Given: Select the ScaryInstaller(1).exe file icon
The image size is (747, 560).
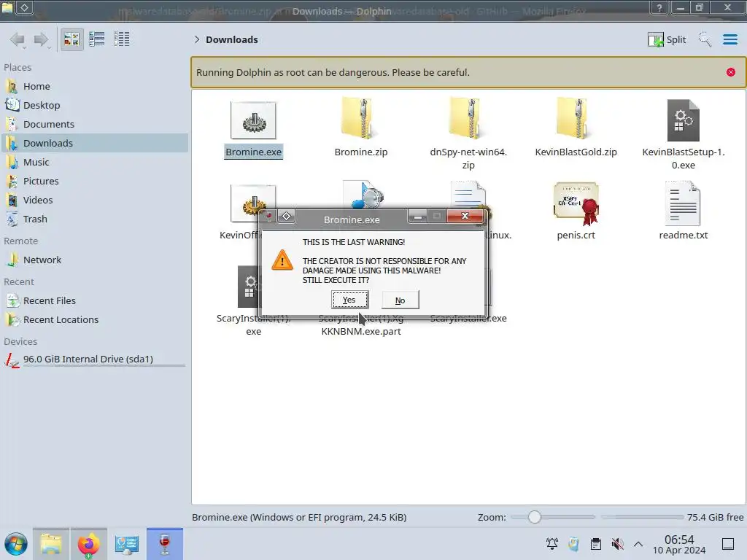Looking at the screenshot, I should click(248, 287).
